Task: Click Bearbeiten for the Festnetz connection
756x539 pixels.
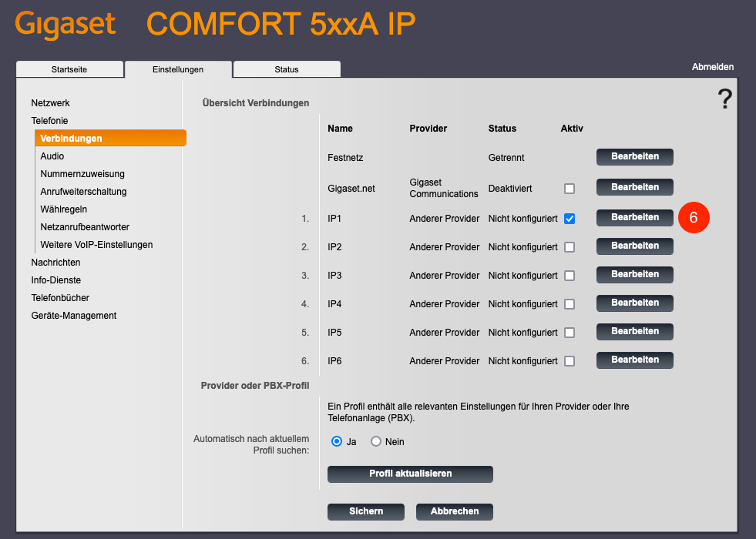Action: click(634, 156)
